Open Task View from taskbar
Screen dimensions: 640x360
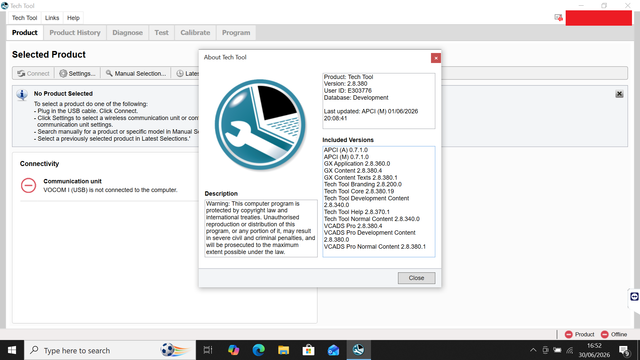[x=208, y=350]
